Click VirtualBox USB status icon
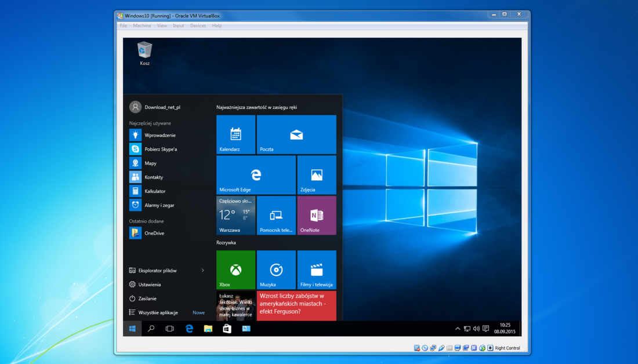 (x=441, y=348)
